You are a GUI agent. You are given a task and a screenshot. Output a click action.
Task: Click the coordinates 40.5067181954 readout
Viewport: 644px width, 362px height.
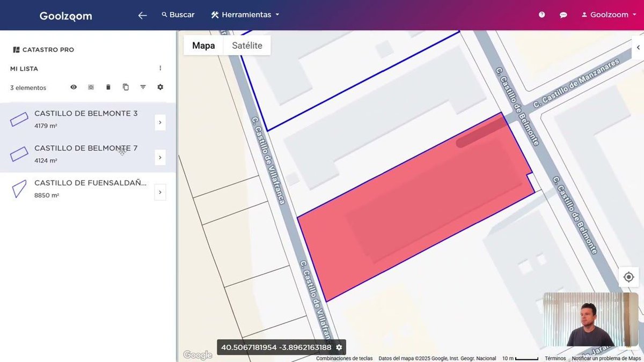[276, 348]
